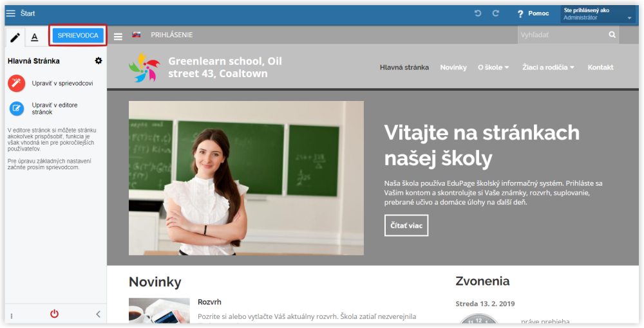Image resolution: width=644 pixels, height=328 pixels.
Task: Click the Greenlearn school logo
Action: [x=144, y=67]
